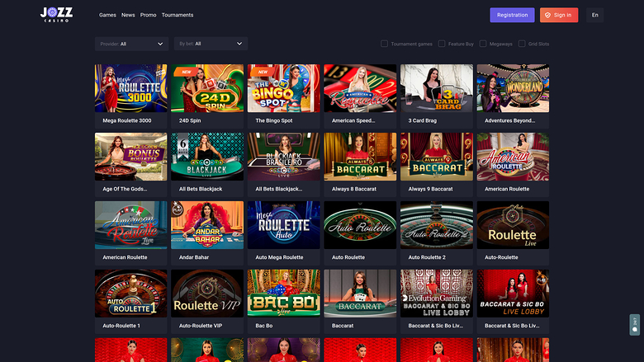Open The Bingo Spot game thumbnail
The width and height of the screenshot is (644, 362).
284,88
